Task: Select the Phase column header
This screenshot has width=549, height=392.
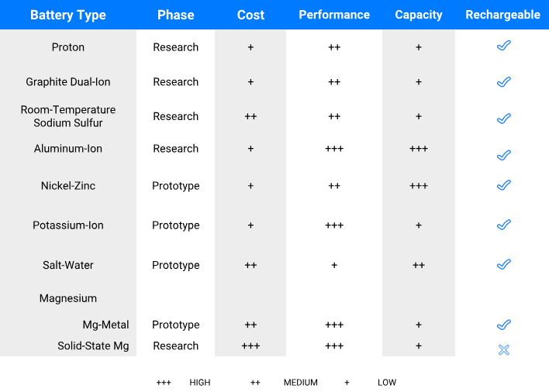Action: (176, 15)
